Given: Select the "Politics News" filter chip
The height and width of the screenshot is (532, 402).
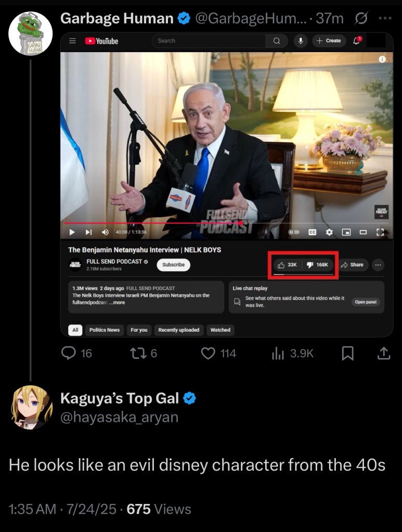Looking at the screenshot, I should coord(105,330).
